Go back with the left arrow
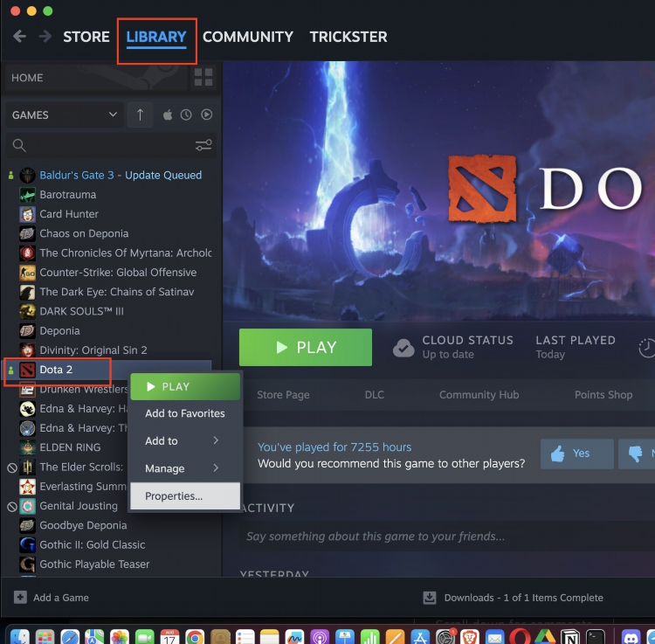The height and width of the screenshot is (644, 655). (19, 37)
